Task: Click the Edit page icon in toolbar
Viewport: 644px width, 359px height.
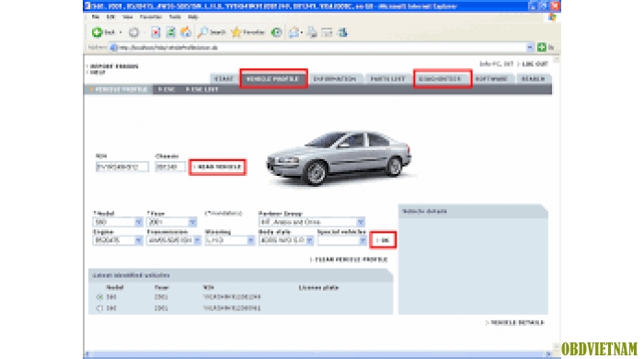Action: [327, 32]
